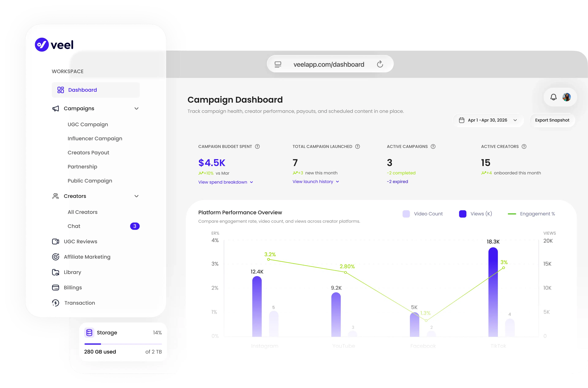Toggle Views (K) legend series
This screenshot has height=388, width=588.
click(475, 214)
